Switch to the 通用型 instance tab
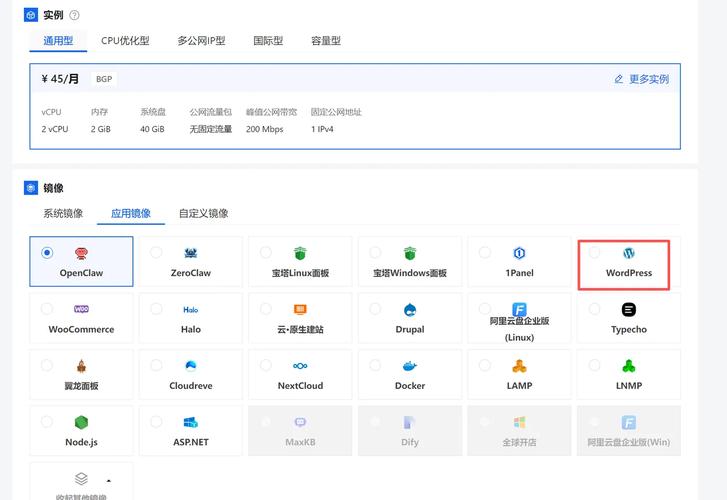The image size is (727, 500). [58, 41]
